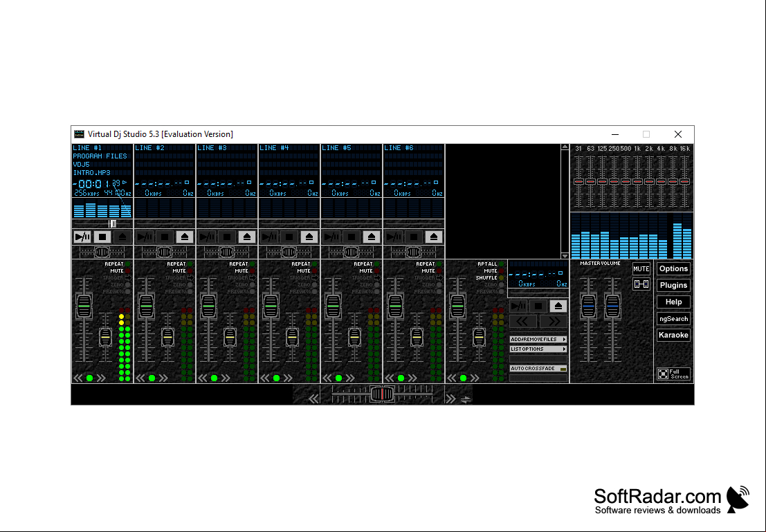Open Help

674,302
